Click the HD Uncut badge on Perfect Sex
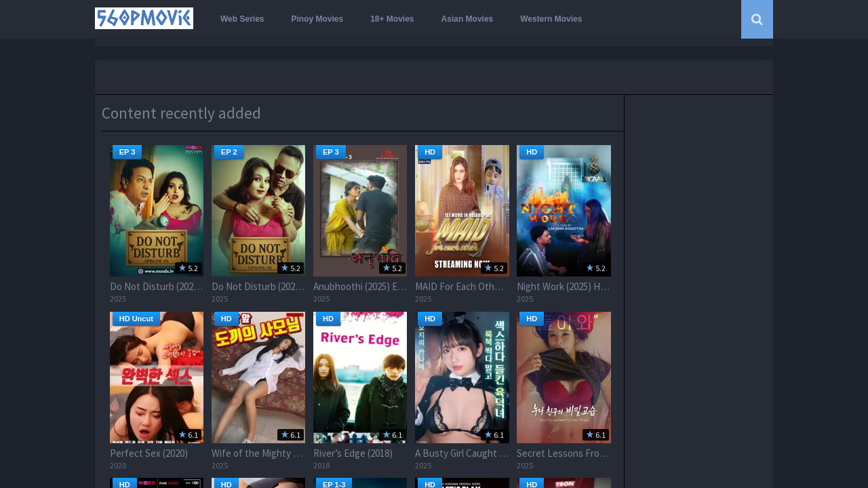868x488 pixels. click(x=136, y=319)
